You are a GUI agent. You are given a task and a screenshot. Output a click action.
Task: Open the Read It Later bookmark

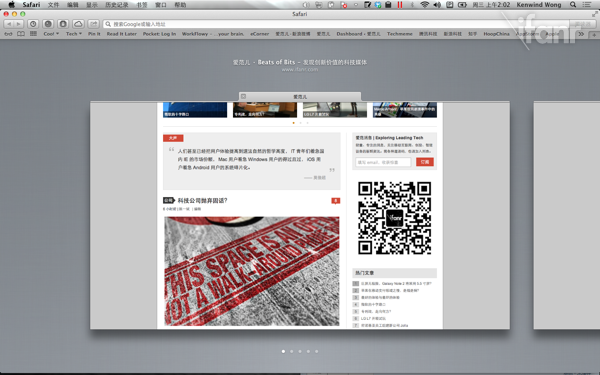(x=122, y=34)
